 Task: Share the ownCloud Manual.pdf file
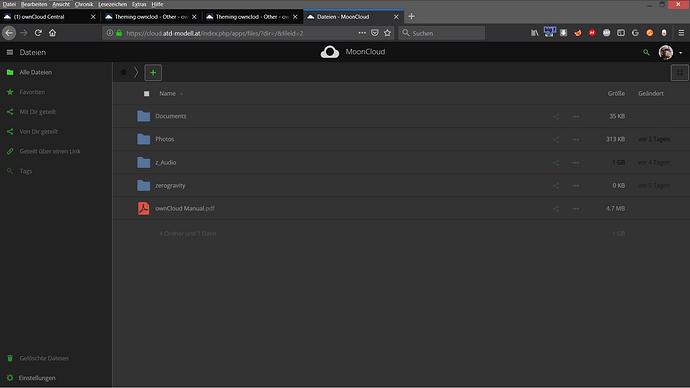(556, 209)
